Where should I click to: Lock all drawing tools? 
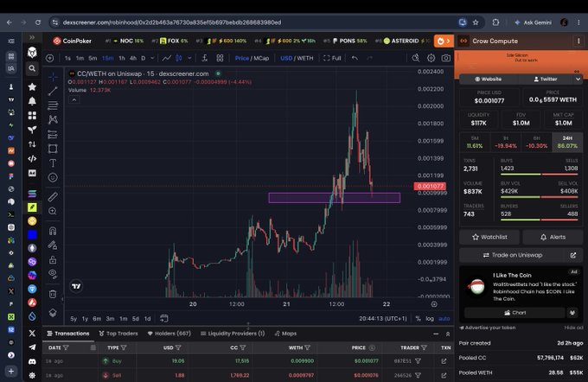tap(53, 259)
